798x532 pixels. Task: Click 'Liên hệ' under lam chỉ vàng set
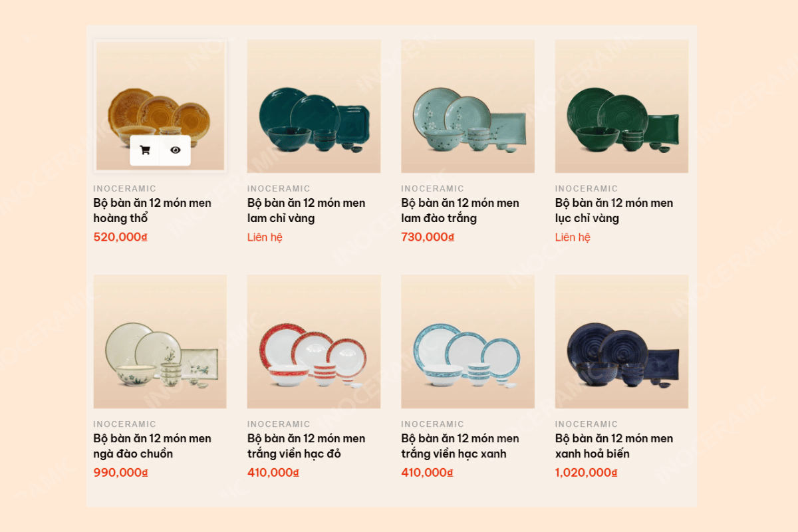pyautogui.click(x=265, y=237)
